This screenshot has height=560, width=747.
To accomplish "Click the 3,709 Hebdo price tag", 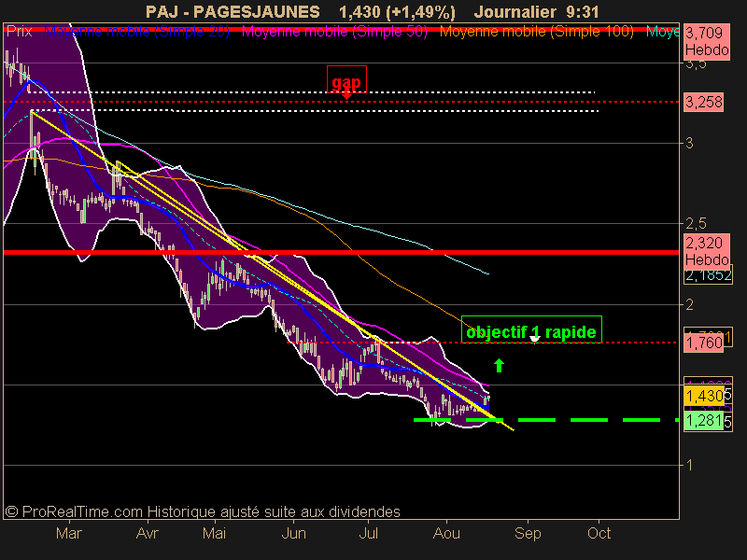I will point(707,41).
